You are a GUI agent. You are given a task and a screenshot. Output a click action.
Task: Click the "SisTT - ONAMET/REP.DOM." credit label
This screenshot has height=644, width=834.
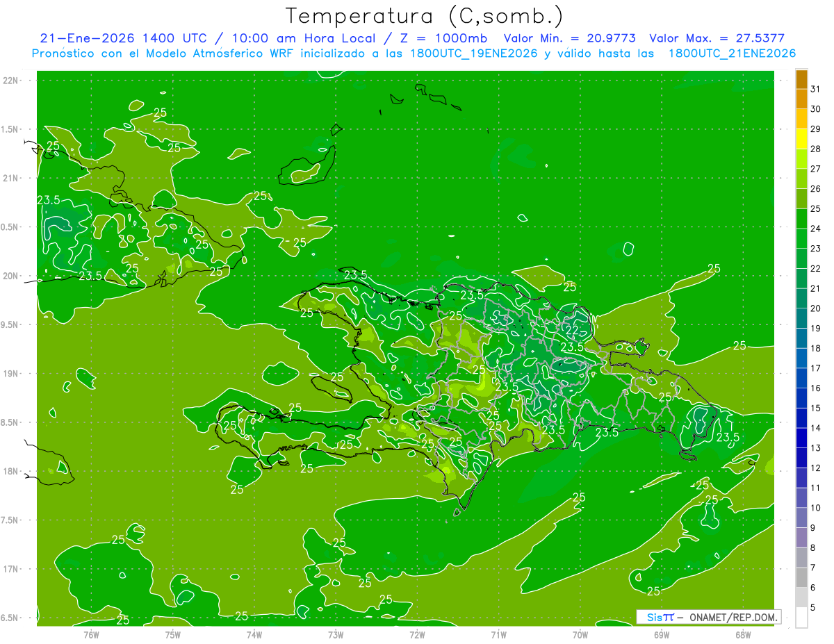pos(708,617)
